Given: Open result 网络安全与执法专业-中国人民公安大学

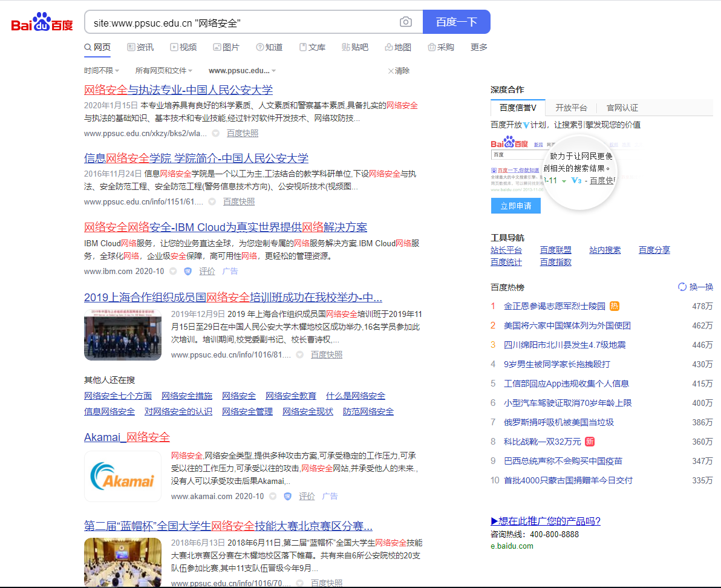Looking at the screenshot, I should [178, 90].
